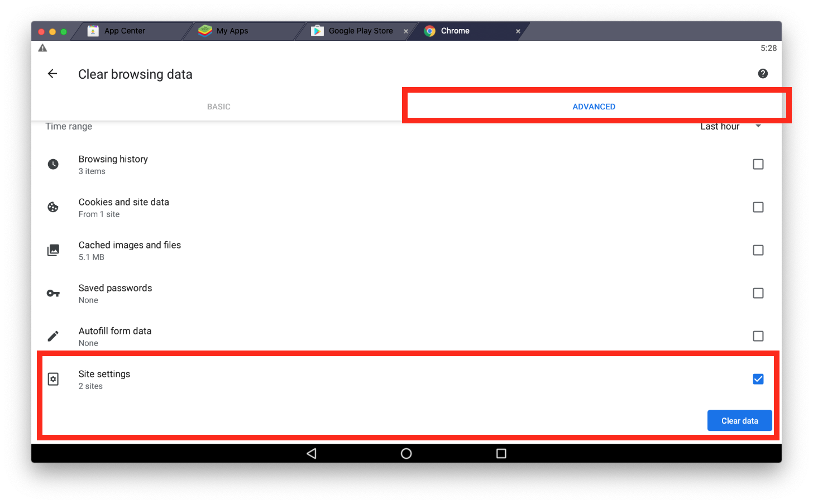This screenshot has width=813, height=504.
Task: Click the Cookies and site data icon
Action: click(x=53, y=207)
